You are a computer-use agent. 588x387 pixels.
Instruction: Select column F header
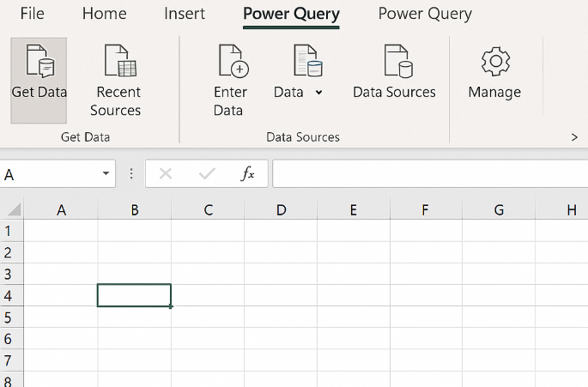(426, 209)
